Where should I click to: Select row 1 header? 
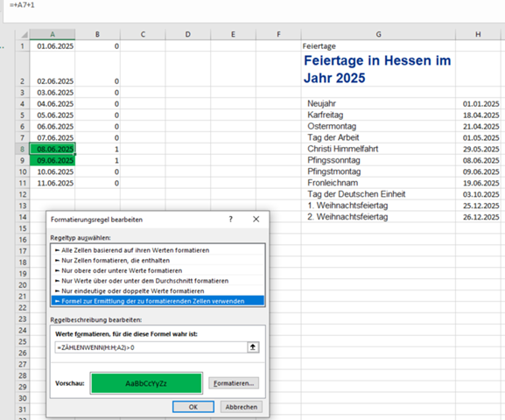(23, 46)
